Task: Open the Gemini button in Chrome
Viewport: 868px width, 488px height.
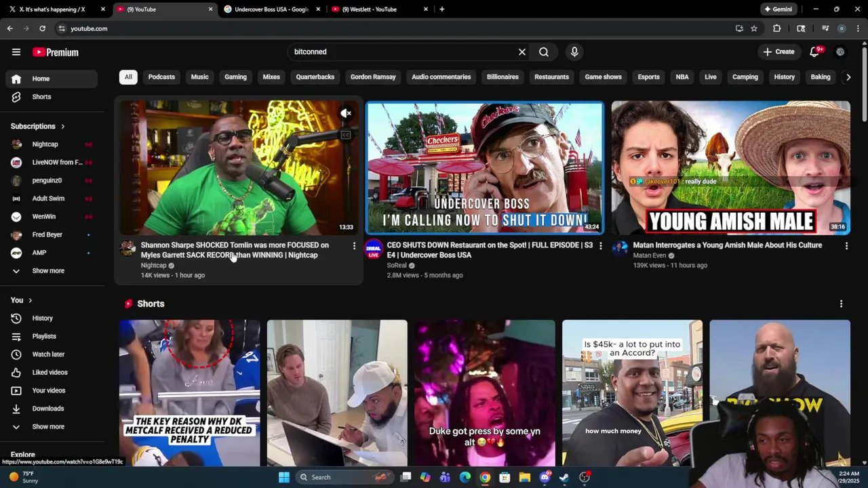Action: 778,9
